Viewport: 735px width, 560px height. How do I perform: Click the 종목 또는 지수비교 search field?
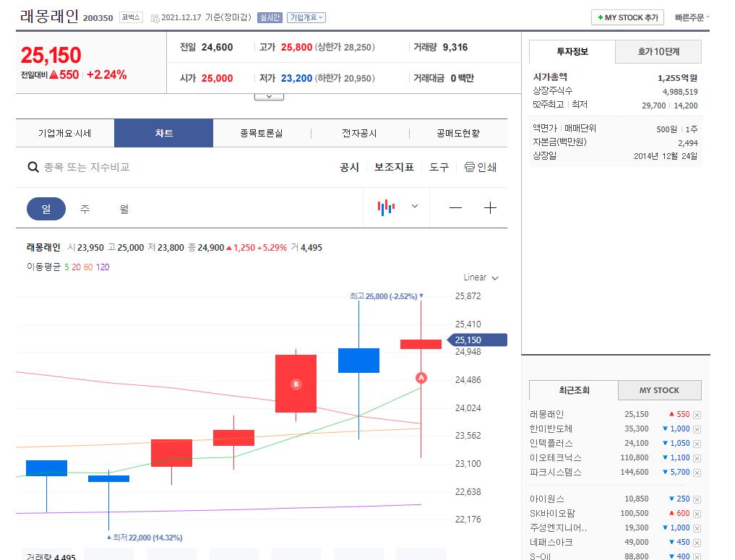[x=86, y=168]
